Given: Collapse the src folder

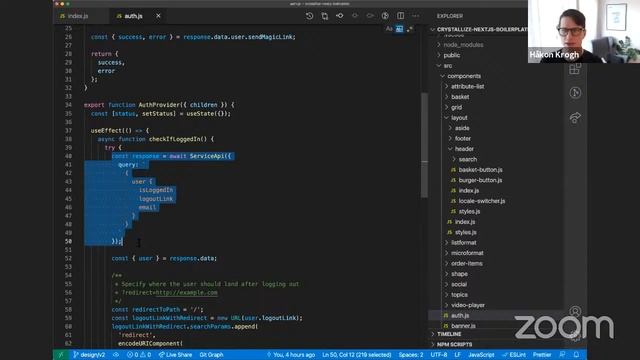Looking at the screenshot, I should tap(447, 66).
